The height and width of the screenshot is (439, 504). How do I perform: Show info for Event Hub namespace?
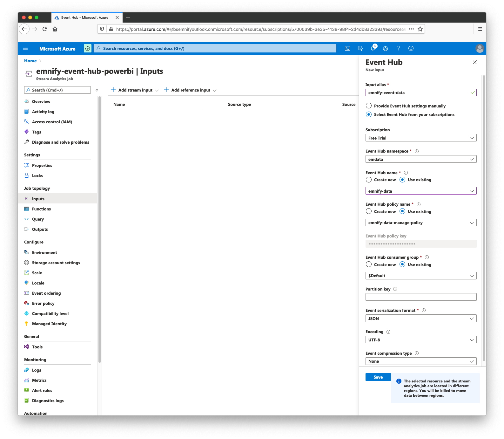click(x=417, y=151)
